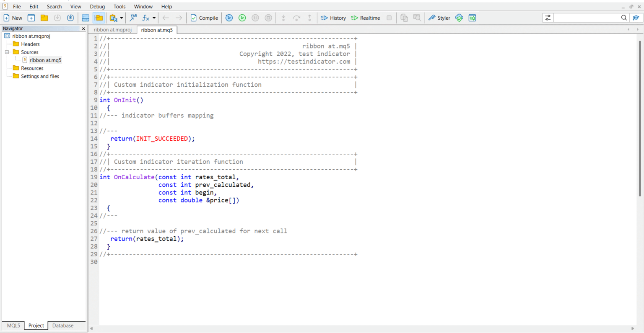Click the VAR list variables icon
644x333 pixels.
point(133,18)
